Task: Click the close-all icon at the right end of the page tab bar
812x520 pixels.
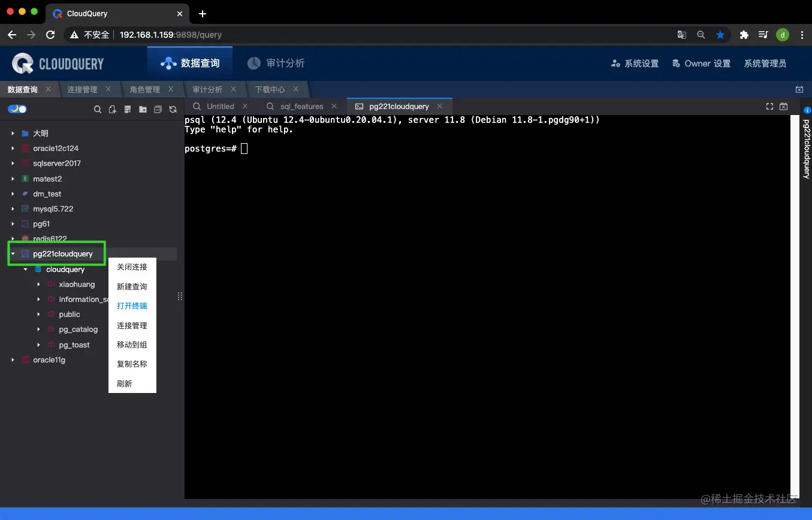Action: click(799, 89)
